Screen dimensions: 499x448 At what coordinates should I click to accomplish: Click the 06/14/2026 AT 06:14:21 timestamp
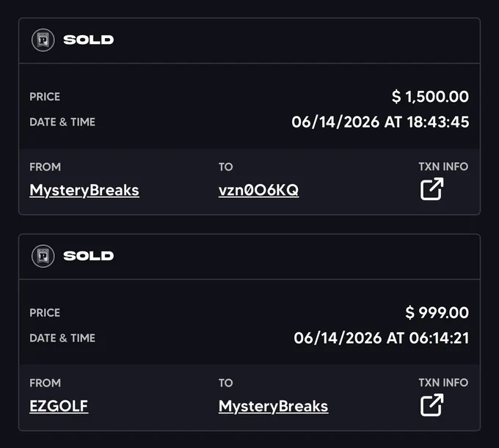382,338
